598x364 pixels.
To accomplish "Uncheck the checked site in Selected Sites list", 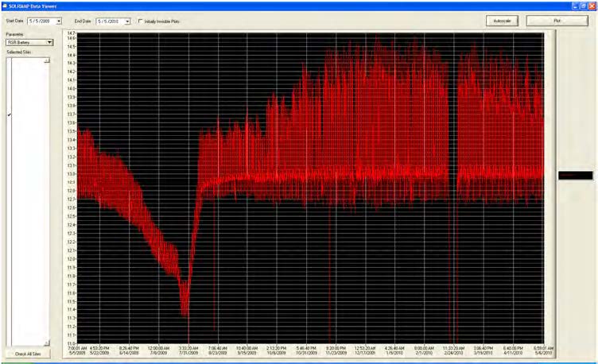I will (9, 115).
